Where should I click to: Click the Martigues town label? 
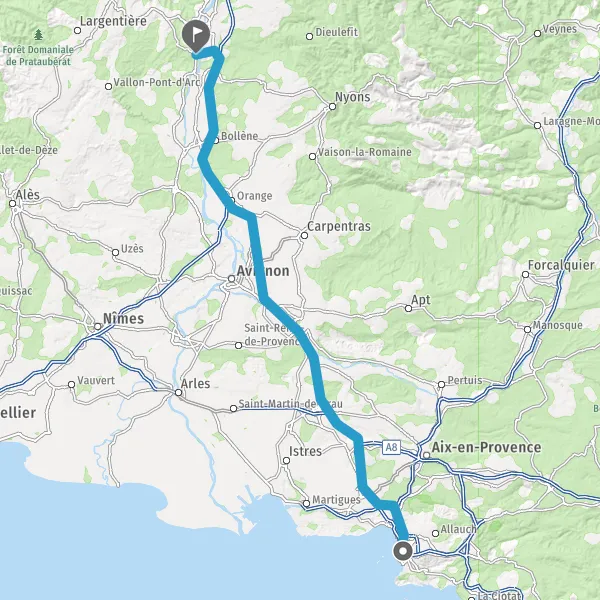pos(336,500)
